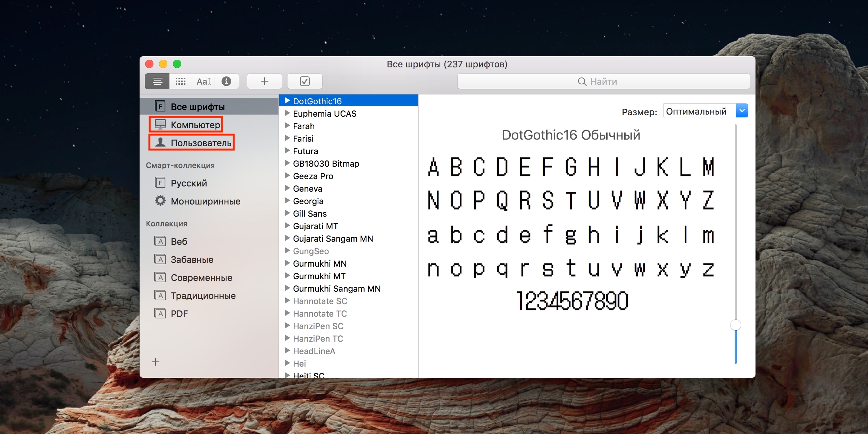The image size is (868, 434).
Task: Expand the Euphemia UCAS font family
Action: coord(287,113)
